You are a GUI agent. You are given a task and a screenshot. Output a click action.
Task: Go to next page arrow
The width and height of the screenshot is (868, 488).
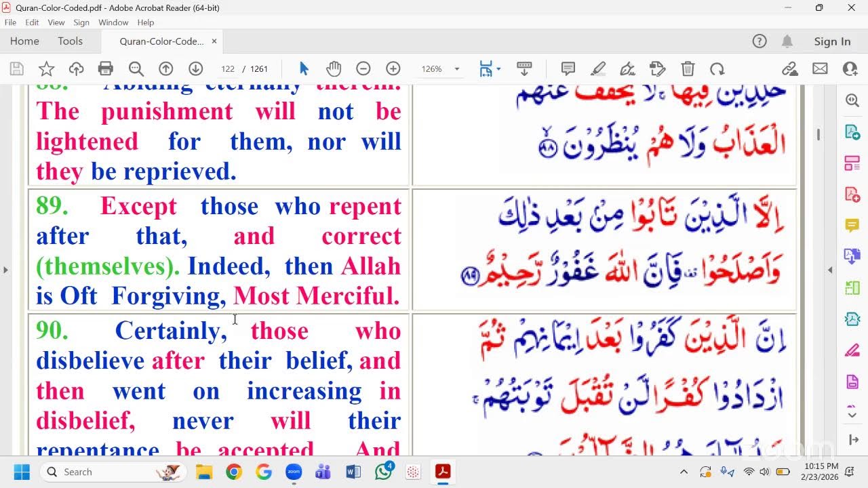click(195, 68)
